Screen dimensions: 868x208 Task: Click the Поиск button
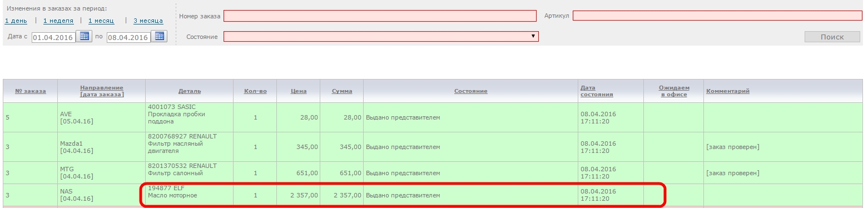[832, 37]
